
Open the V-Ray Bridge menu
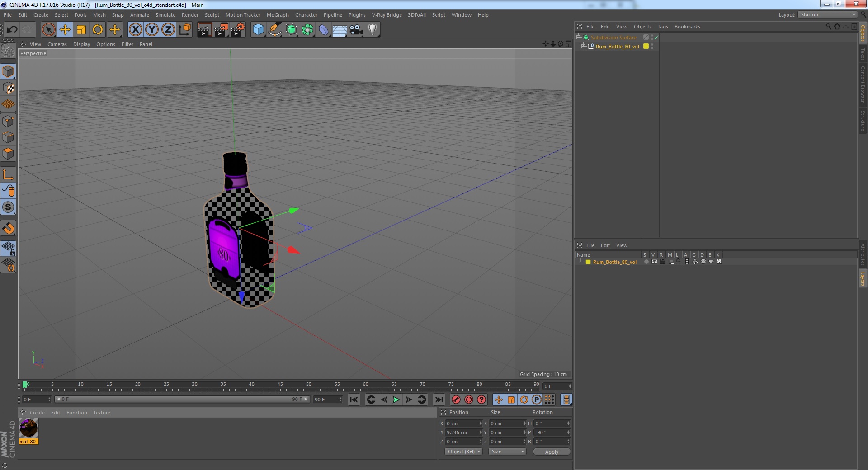[x=387, y=15]
